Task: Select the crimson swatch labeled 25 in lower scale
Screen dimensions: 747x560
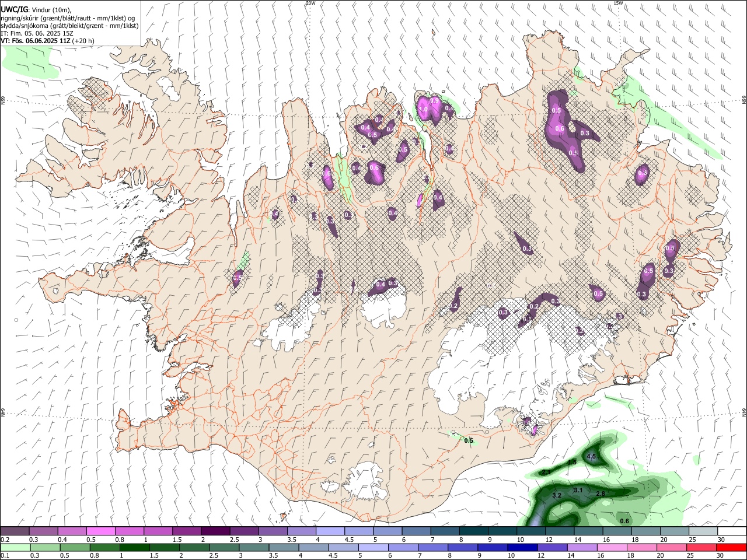Action: 701,548
